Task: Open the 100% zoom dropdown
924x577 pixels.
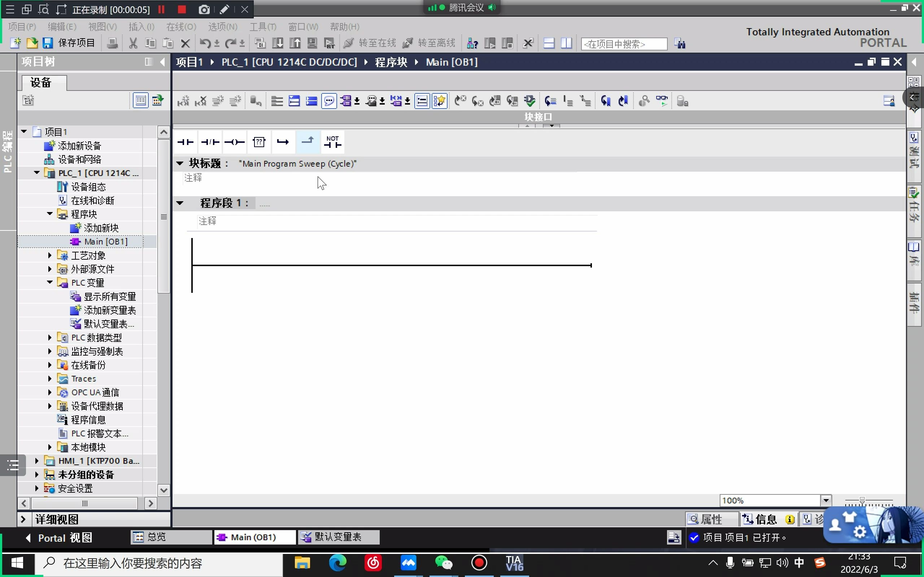Action: [826, 500]
